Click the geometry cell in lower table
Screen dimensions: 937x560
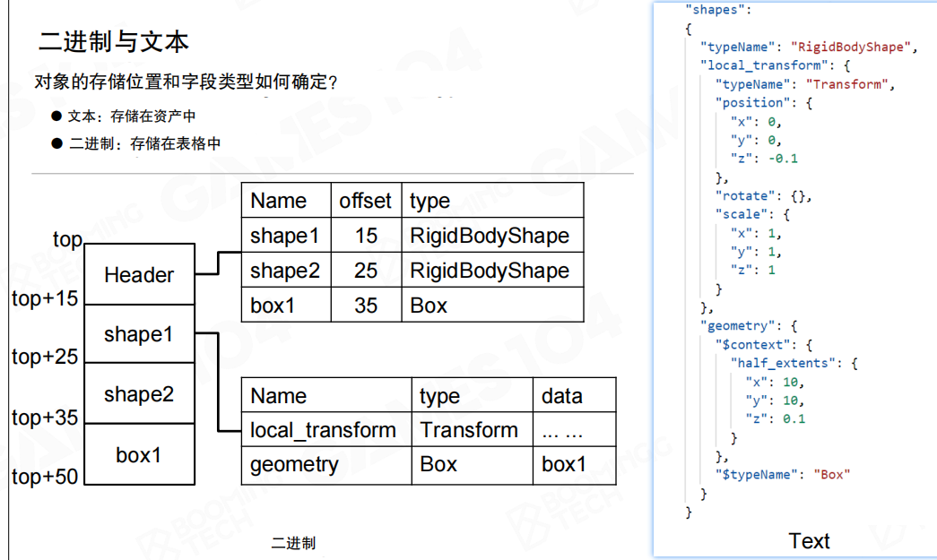[x=294, y=464]
